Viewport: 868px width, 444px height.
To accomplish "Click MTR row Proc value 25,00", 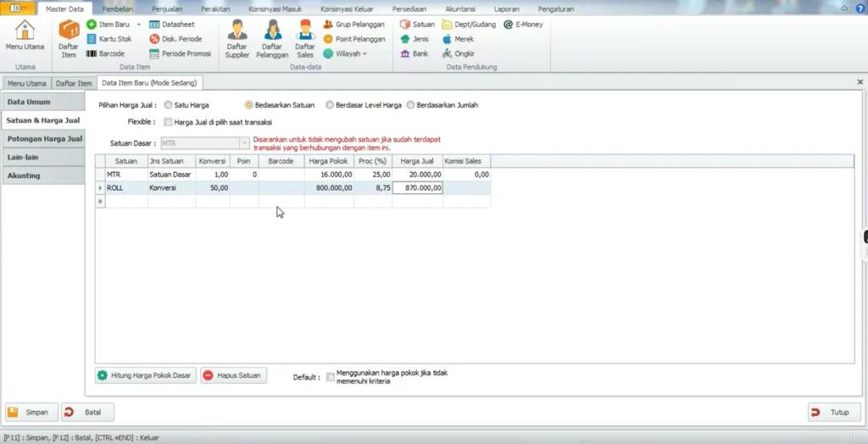I will point(373,175).
